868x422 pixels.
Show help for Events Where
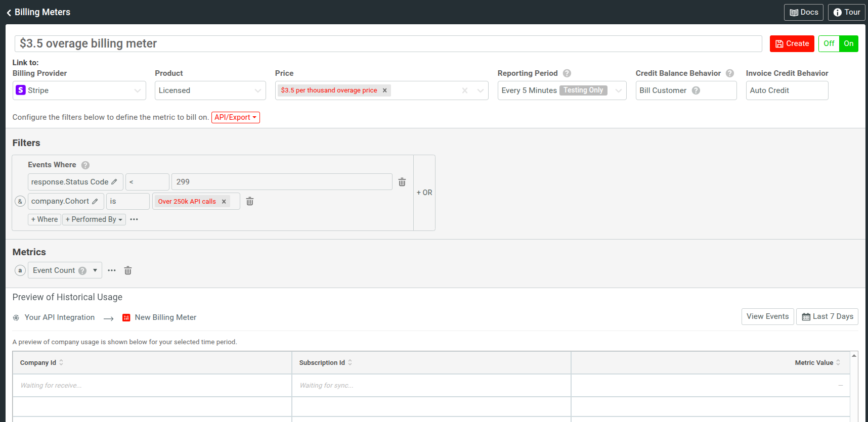coord(85,165)
